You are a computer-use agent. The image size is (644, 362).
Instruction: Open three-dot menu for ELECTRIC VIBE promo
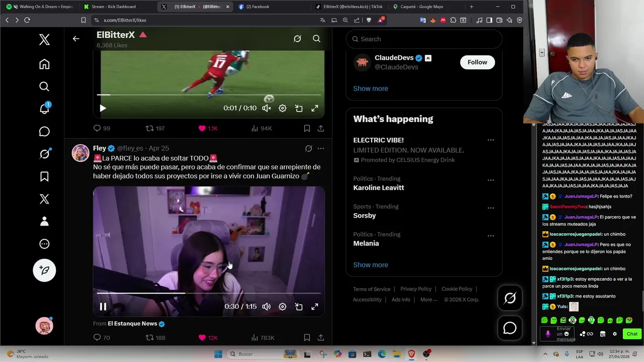point(491,140)
